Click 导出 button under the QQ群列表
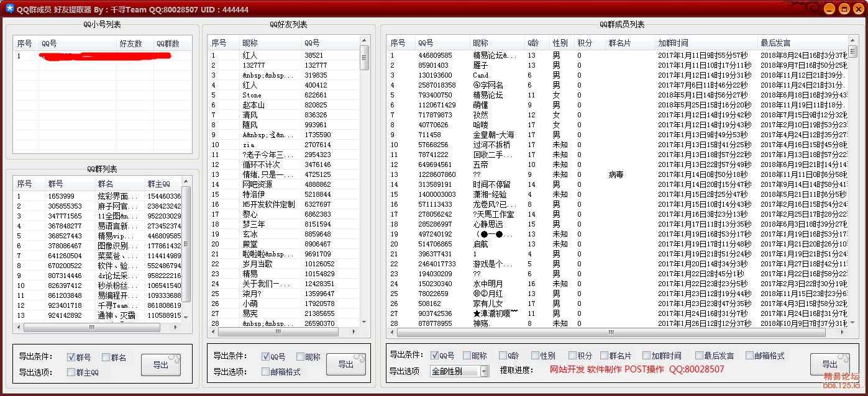The image size is (868, 396). click(x=161, y=365)
